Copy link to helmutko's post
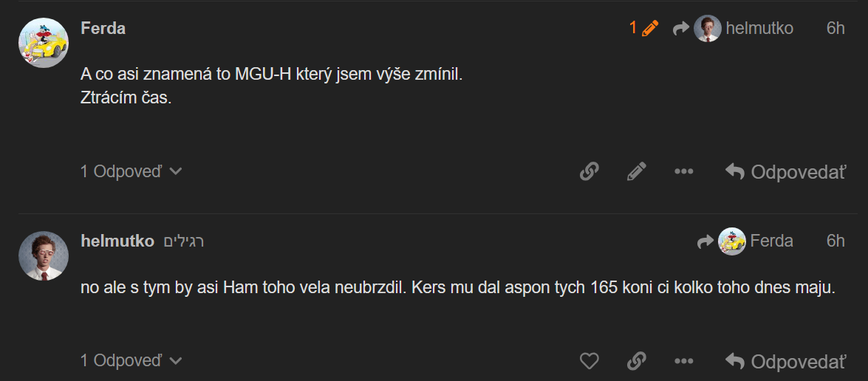Image resolution: width=868 pixels, height=381 pixels. point(636,361)
